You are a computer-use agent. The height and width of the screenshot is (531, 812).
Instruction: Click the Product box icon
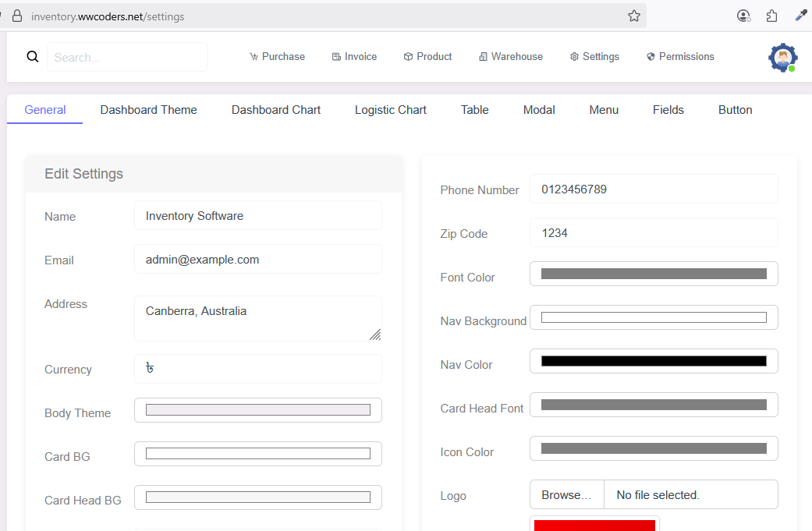408,57
